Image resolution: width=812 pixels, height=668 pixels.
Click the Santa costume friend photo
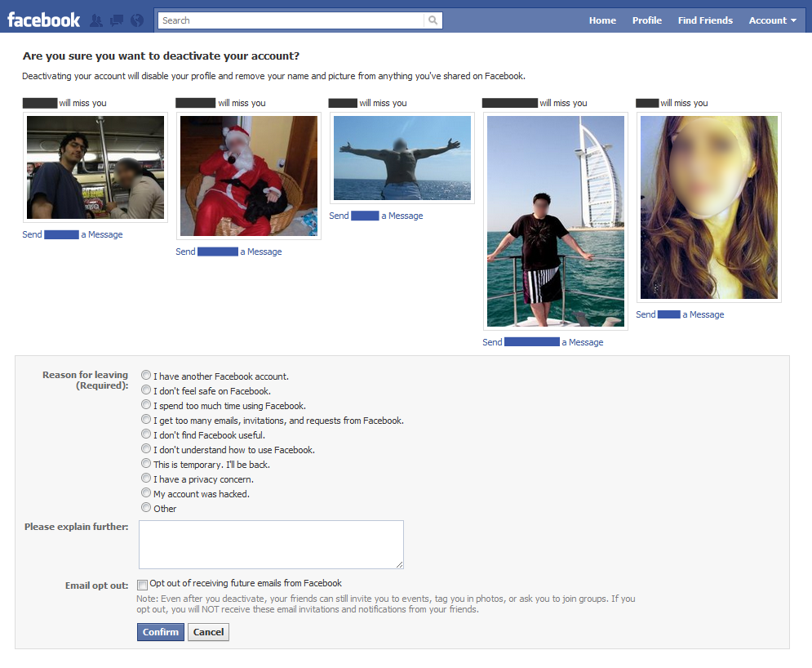pyautogui.click(x=248, y=176)
